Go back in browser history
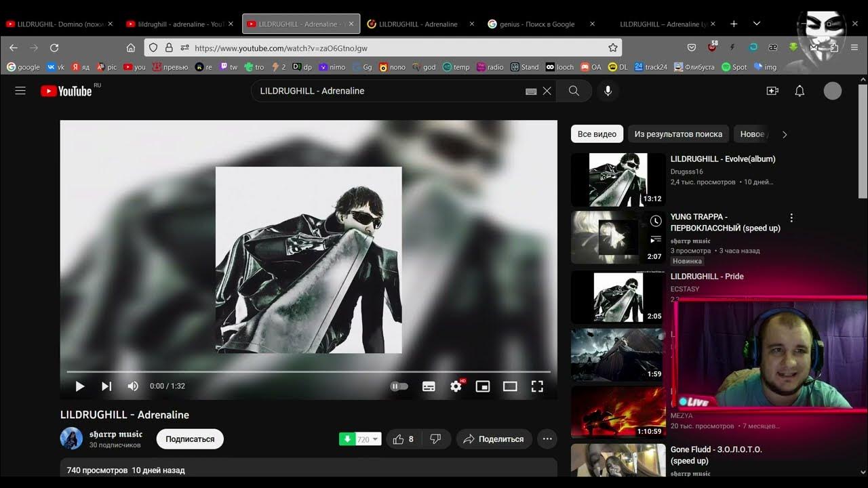The width and height of the screenshot is (868, 488). (14, 47)
